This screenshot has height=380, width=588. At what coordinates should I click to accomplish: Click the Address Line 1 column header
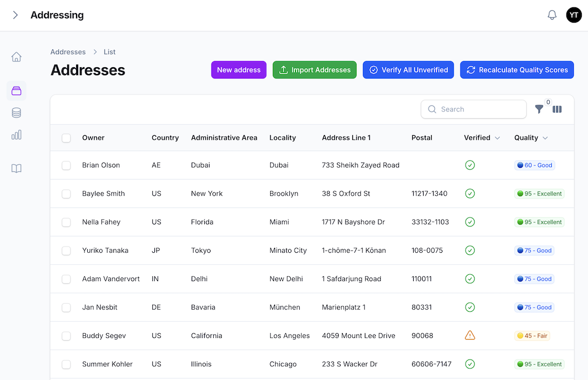coord(346,138)
